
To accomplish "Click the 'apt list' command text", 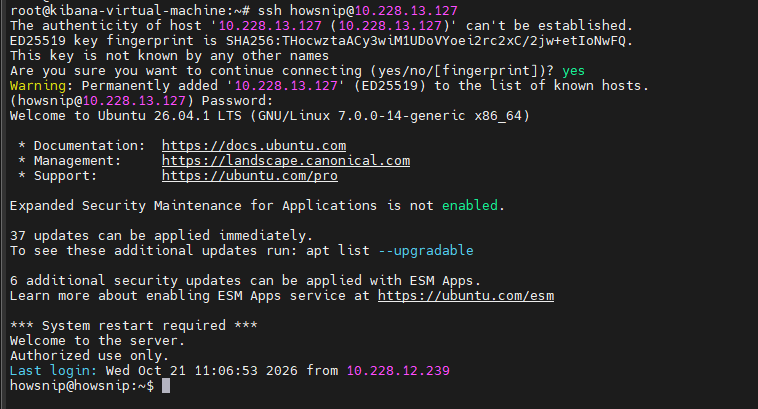I will [337, 250].
